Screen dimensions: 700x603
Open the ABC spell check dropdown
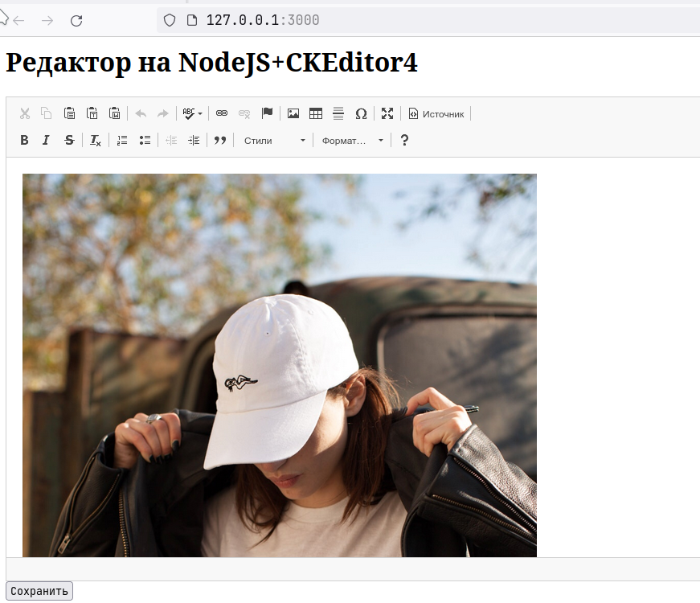pos(192,113)
